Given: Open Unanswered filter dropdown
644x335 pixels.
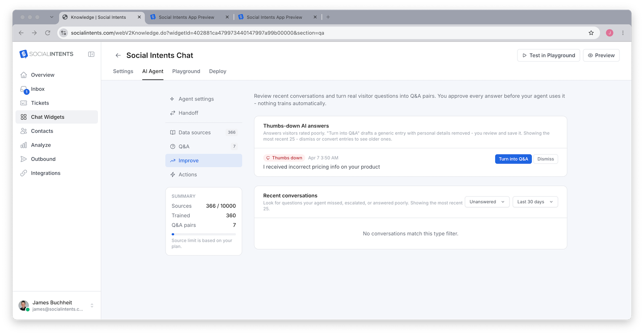Looking at the screenshot, I should coord(487,202).
